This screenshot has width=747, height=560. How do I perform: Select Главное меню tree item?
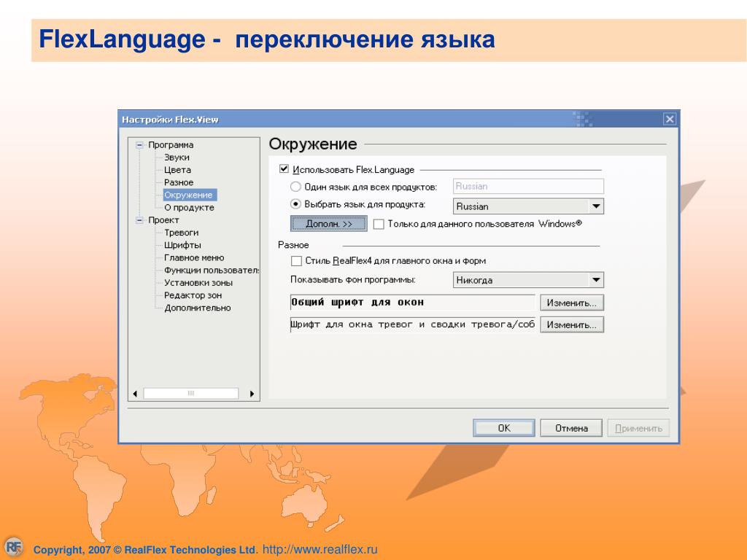tap(194, 257)
